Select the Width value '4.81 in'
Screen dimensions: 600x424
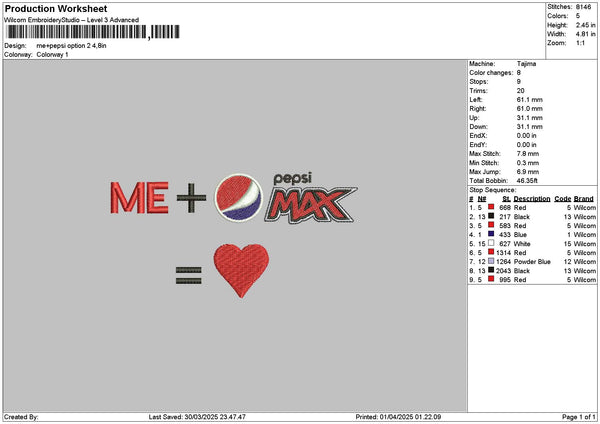tap(585, 34)
